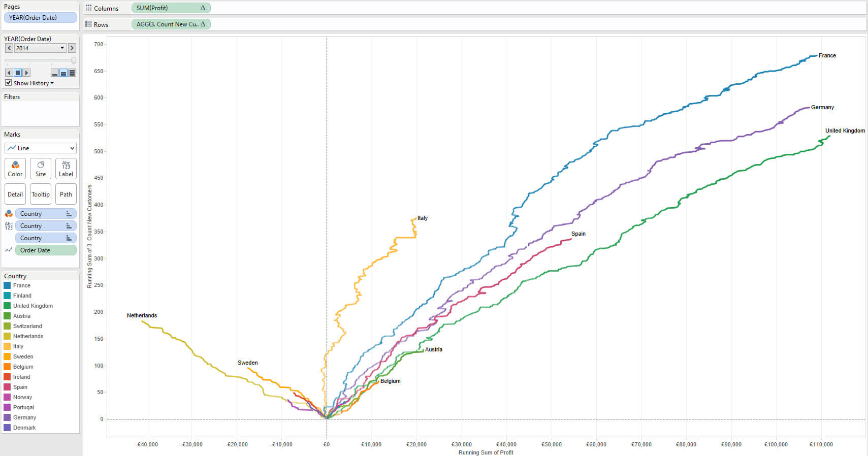Click the United Kingdom label in the chart
The image size is (868, 456).
click(x=845, y=131)
